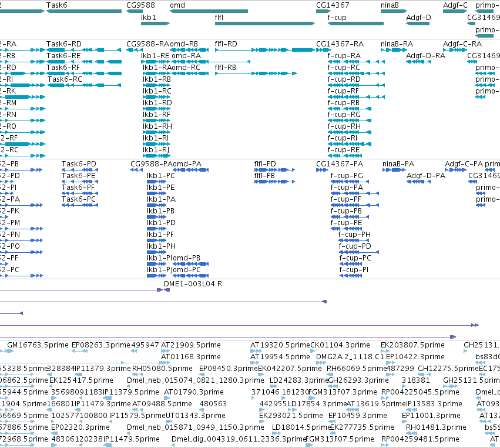Select EST label 'GM16763.5prime'
This screenshot has height=448, width=500.
point(38,345)
